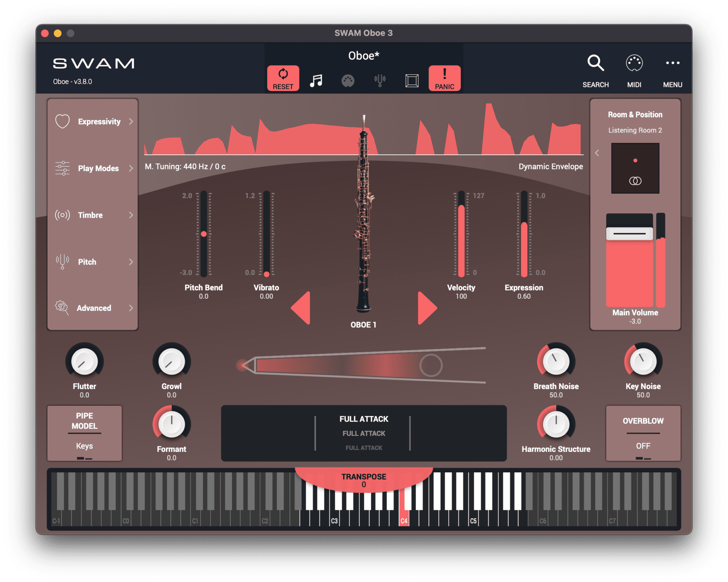Click the MIDI connector icon in toolbar center
This screenshot has width=728, height=582.
(348, 81)
